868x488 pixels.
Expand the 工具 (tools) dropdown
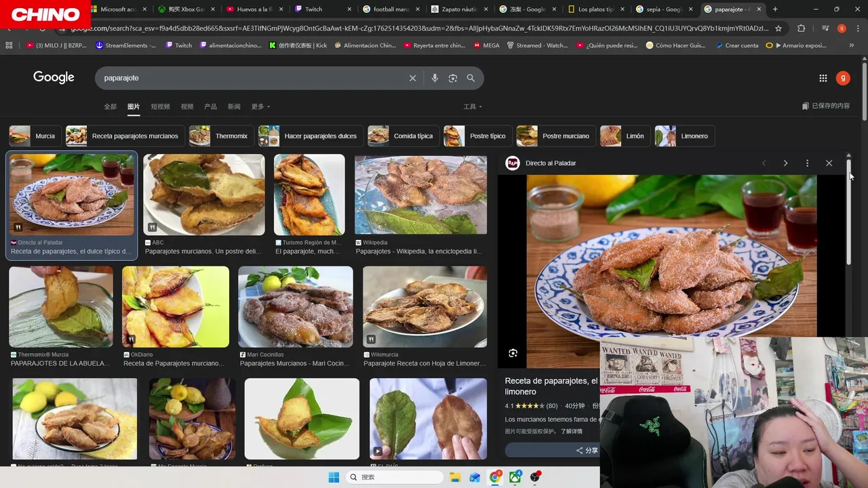click(x=473, y=106)
